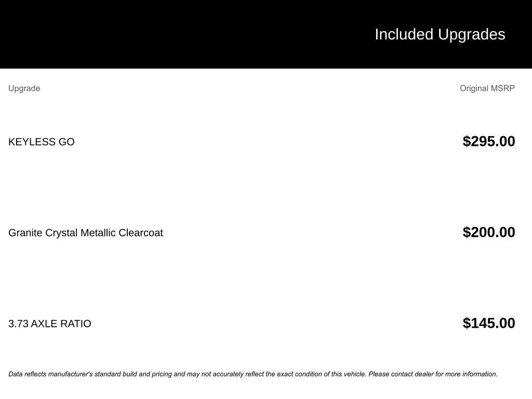Click the word "Granite" in the paint upgrade
This screenshot has height=399, width=532.
click(x=25, y=233)
